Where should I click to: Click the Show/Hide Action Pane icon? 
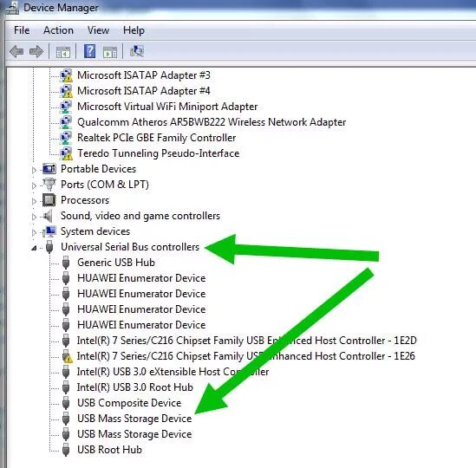[x=110, y=52]
